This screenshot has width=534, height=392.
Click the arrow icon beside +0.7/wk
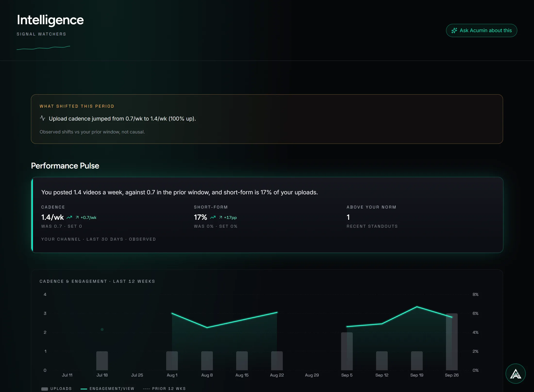coord(77,217)
